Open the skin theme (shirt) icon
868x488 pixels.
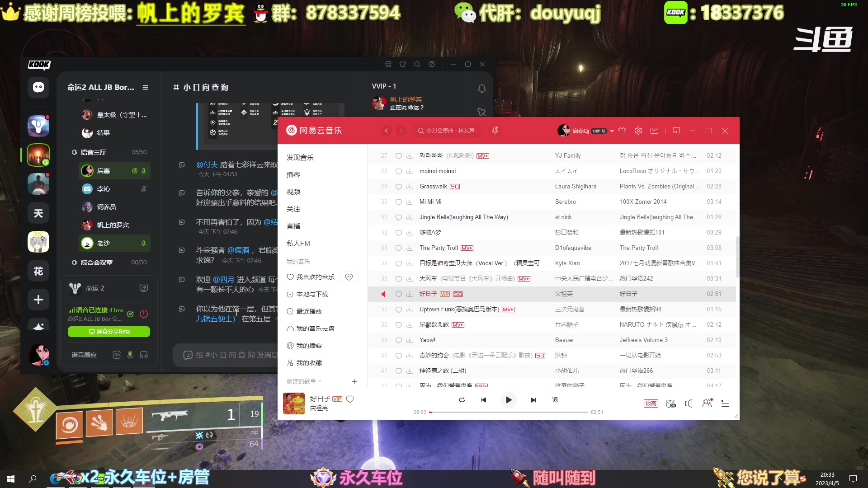point(622,131)
